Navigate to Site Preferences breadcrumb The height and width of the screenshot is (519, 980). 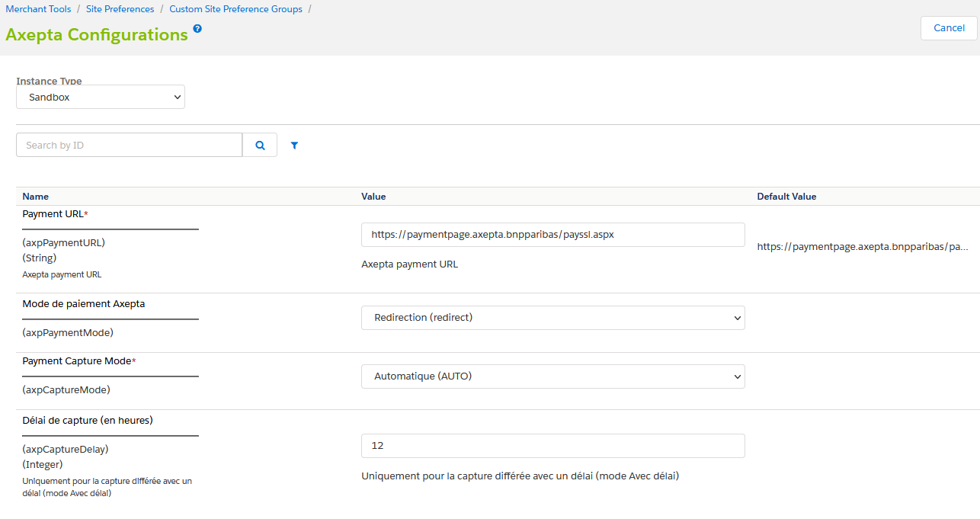tap(120, 9)
